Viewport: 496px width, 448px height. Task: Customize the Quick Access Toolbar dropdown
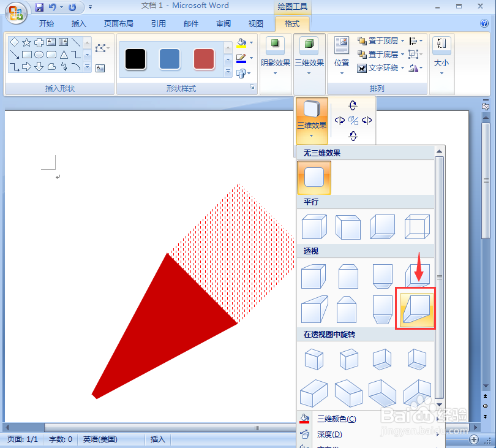(91, 7)
